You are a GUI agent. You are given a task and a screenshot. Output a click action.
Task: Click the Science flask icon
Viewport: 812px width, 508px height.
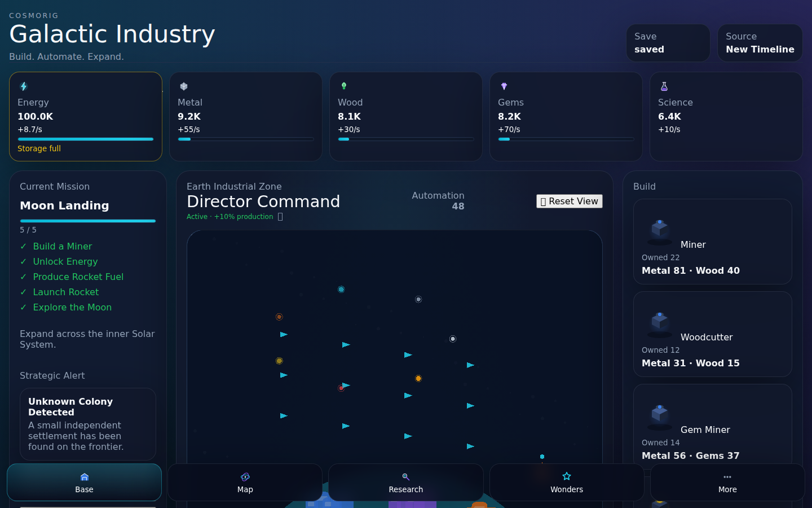664,86
